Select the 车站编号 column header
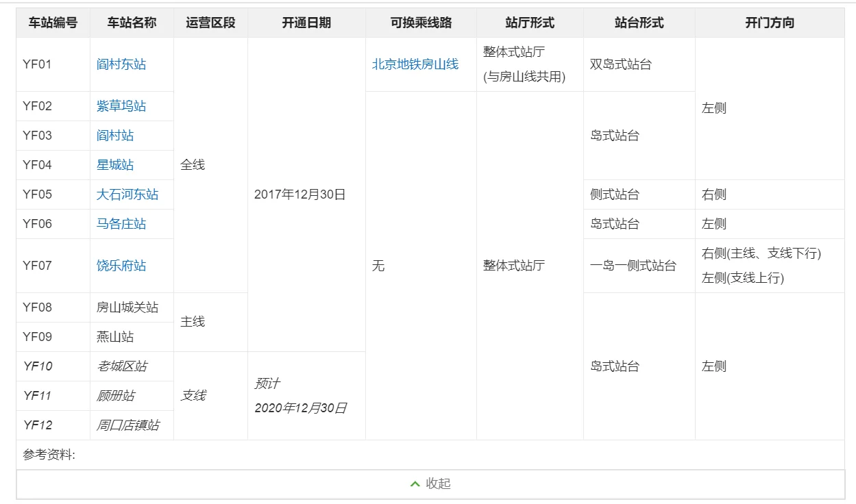 53,22
